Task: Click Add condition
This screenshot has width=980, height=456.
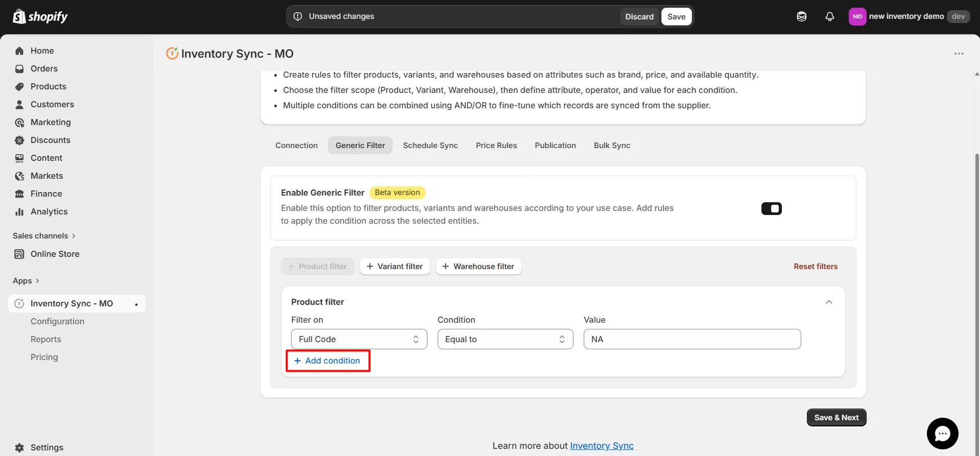Action: pos(327,361)
